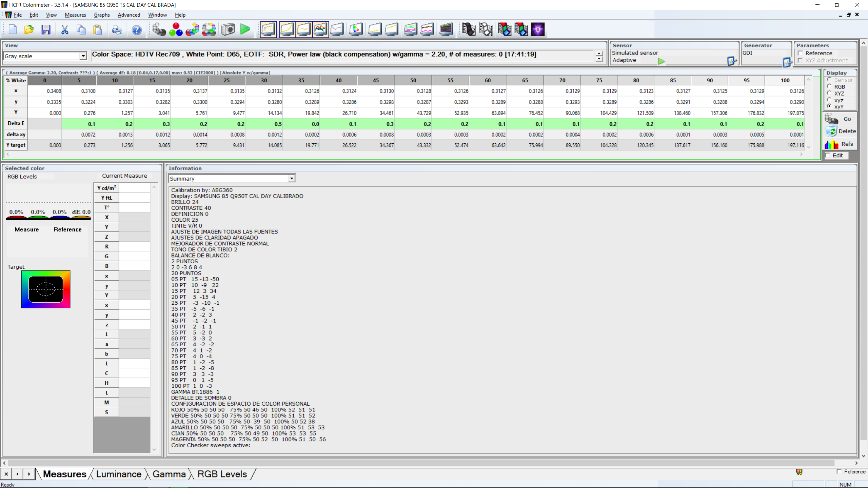868x488 pixels.
Task: Click the green Continuous measures play icon
Action: pos(245,29)
